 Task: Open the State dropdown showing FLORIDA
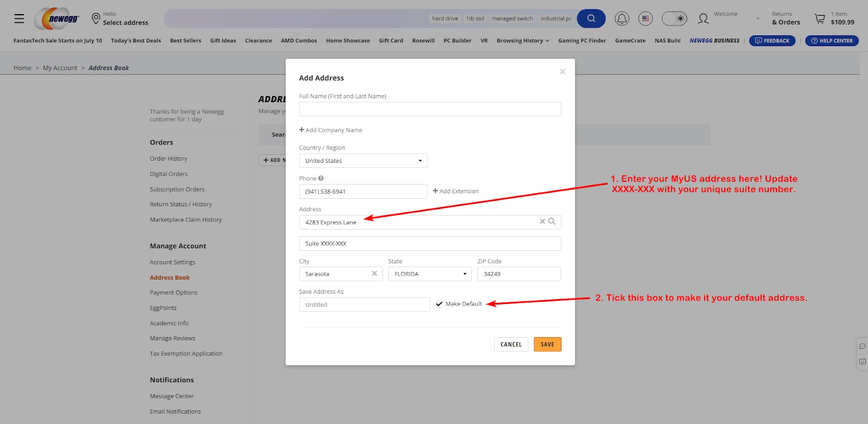pyautogui.click(x=430, y=274)
